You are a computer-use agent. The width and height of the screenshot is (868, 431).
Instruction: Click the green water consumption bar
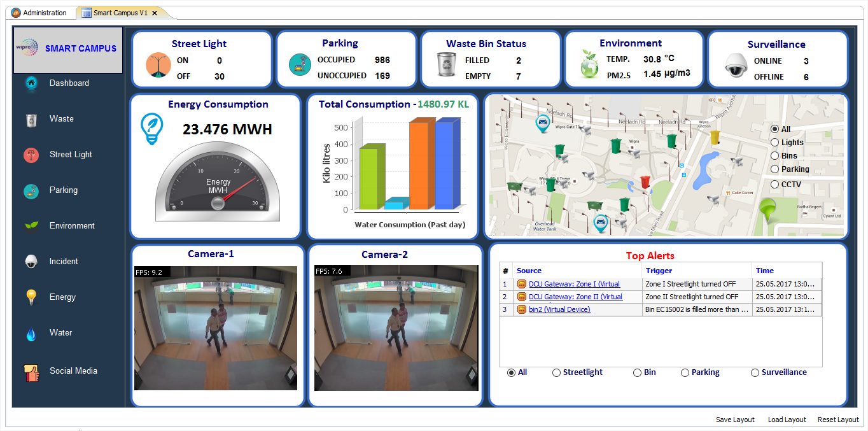coord(372,178)
